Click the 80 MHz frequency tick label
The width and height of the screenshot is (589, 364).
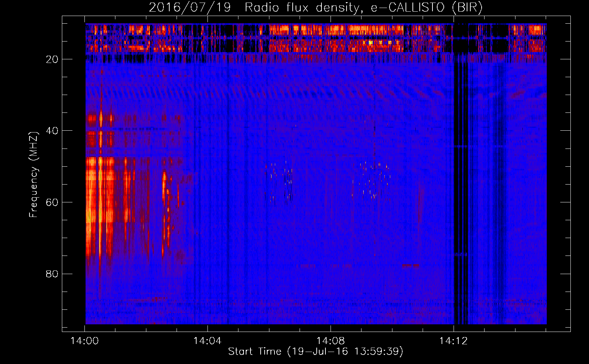(52, 274)
